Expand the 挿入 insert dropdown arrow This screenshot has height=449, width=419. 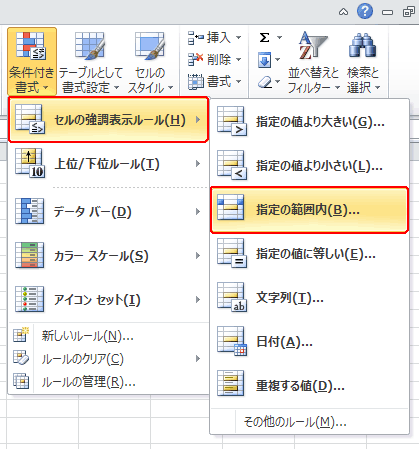click(x=239, y=38)
